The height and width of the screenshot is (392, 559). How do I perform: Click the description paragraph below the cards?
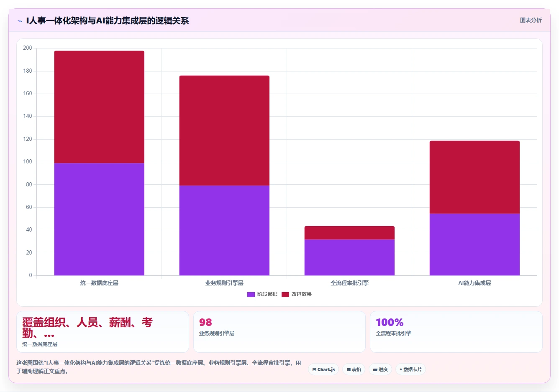click(159, 367)
